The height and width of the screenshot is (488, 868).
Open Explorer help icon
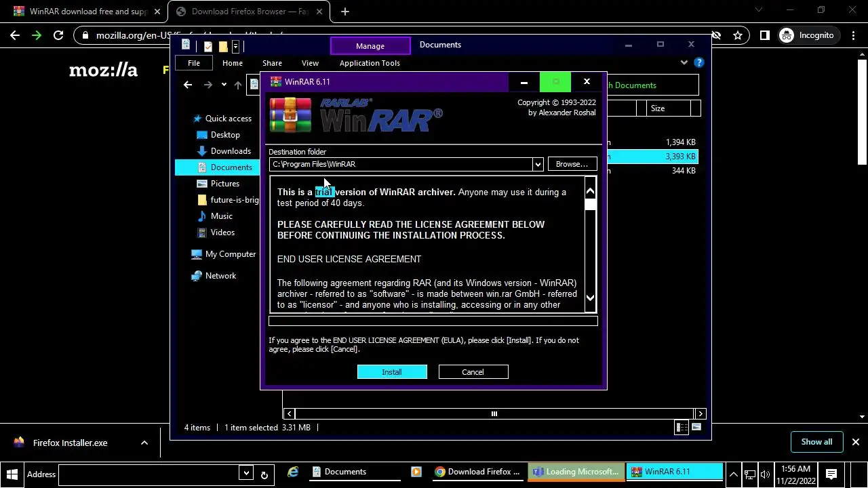(x=698, y=62)
